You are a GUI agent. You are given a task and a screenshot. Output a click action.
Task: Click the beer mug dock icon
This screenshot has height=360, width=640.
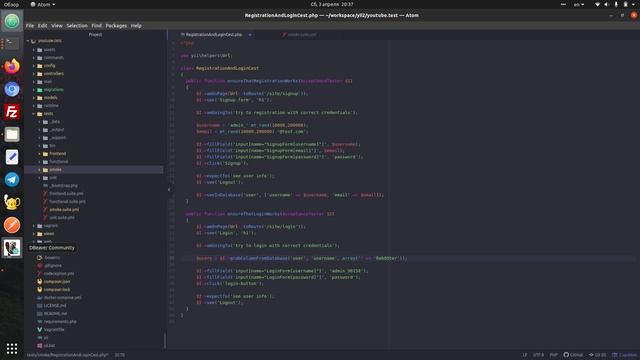tap(12, 202)
